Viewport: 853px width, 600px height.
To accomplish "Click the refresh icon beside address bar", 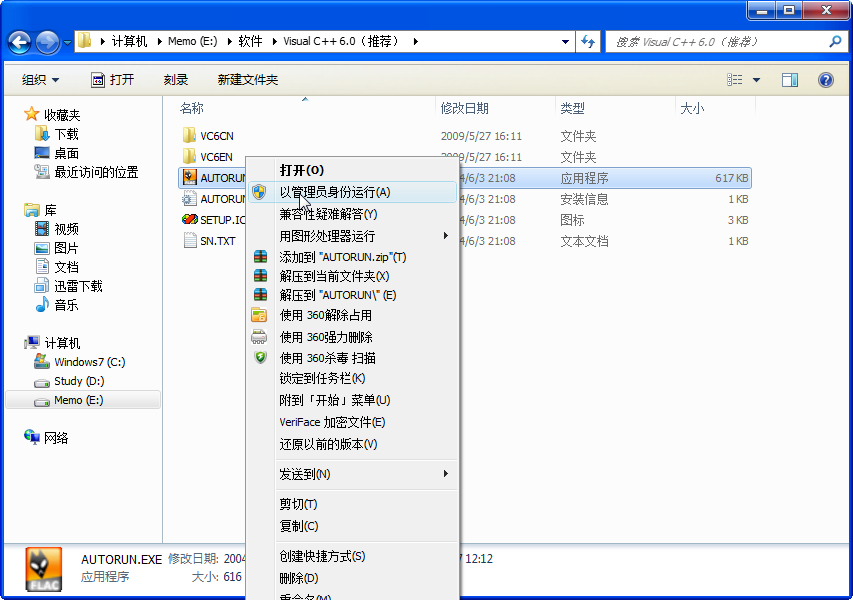I will (588, 41).
